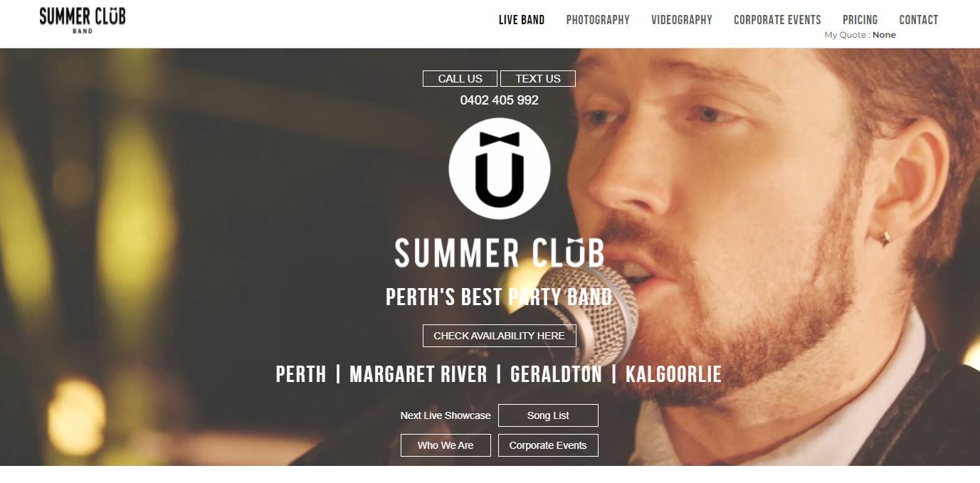Click the Perth's Best Party Band heading
The width and height of the screenshot is (980, 483).
tap(499, 297)
